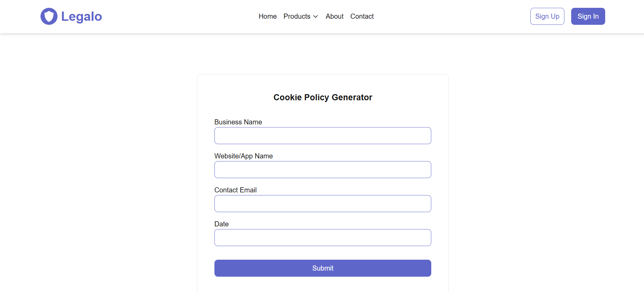This screenshot has width=644, height=293.
Task: Click the Contact Email label
Action: (236, 190)
